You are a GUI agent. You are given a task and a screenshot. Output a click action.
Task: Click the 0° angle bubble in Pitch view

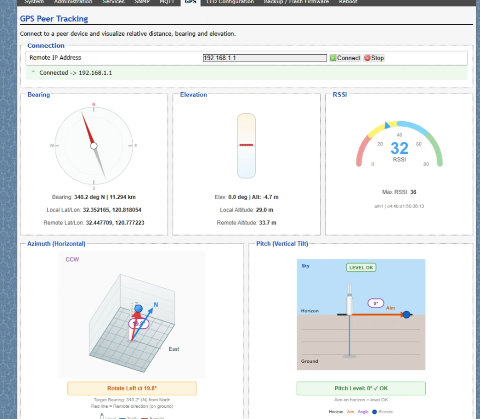tap(376, 303)
